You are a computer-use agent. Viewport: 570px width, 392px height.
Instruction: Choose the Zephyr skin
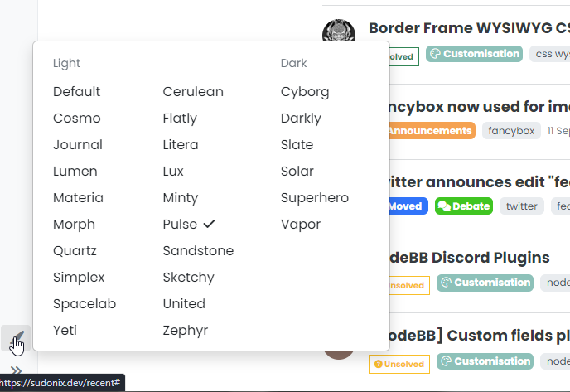pyautogui.click(x=185, y=331)
